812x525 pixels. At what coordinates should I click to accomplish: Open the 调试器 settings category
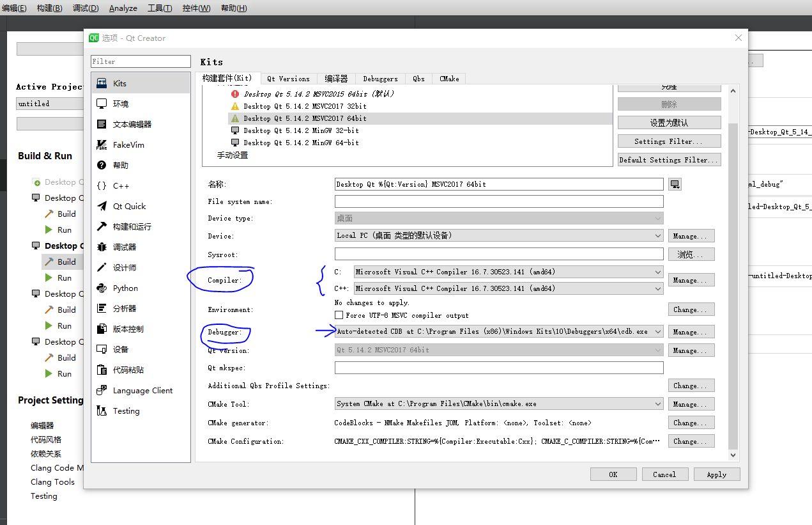[141, 247]
